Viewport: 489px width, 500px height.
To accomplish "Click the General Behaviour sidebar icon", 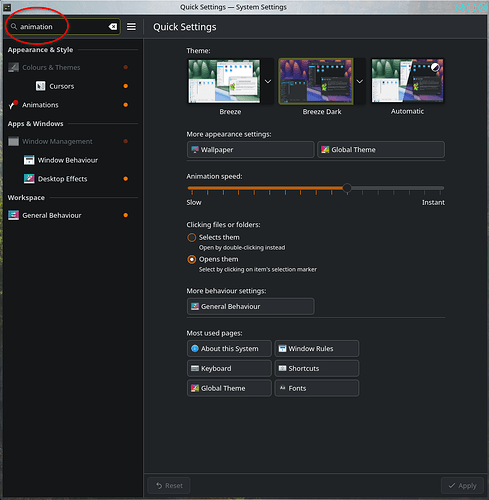I will pyautogui.click(x=13, y=215).
